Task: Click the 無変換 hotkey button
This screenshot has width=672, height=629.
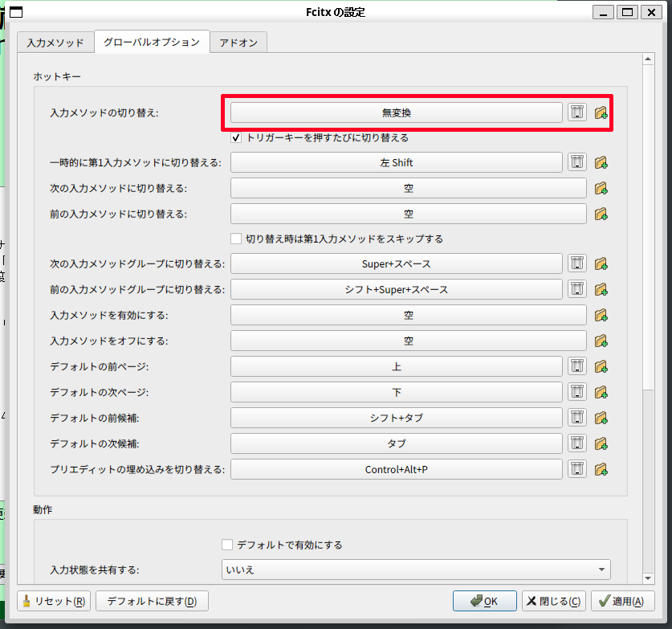Action: click(x=397, y=112)
